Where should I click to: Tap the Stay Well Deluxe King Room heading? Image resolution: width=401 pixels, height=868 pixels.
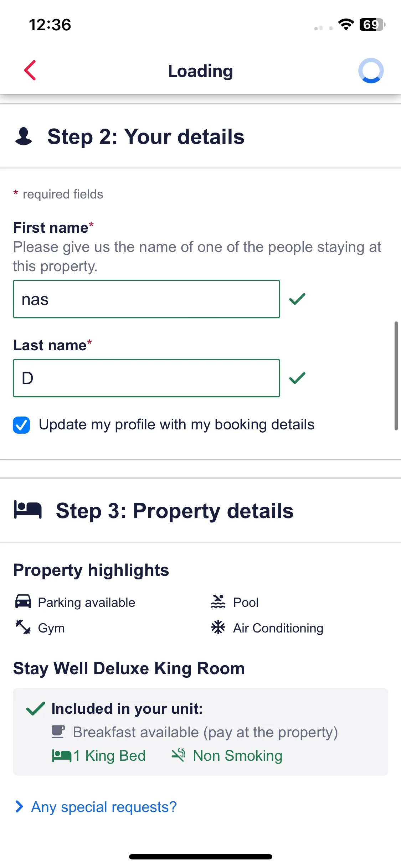coord(129,668)
